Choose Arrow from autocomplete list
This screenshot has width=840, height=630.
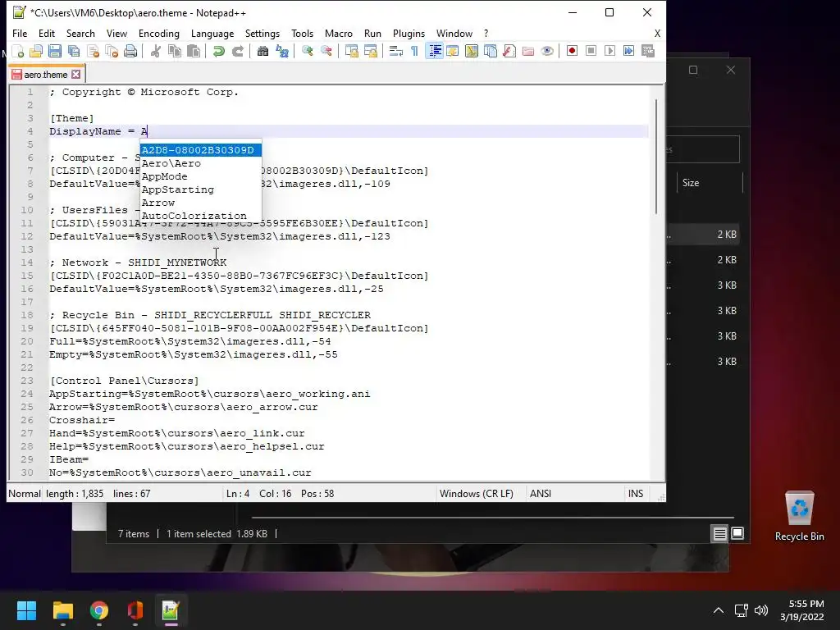[200, 203]
